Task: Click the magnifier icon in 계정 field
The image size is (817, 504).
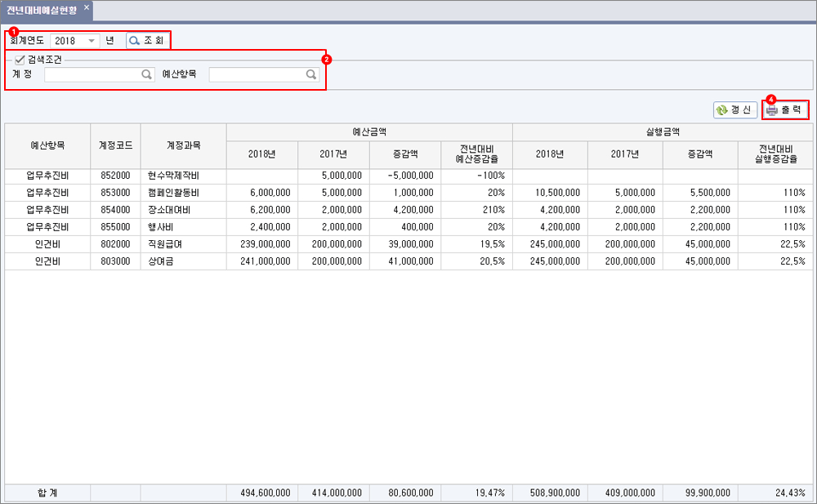Action: tap(147, 74)
